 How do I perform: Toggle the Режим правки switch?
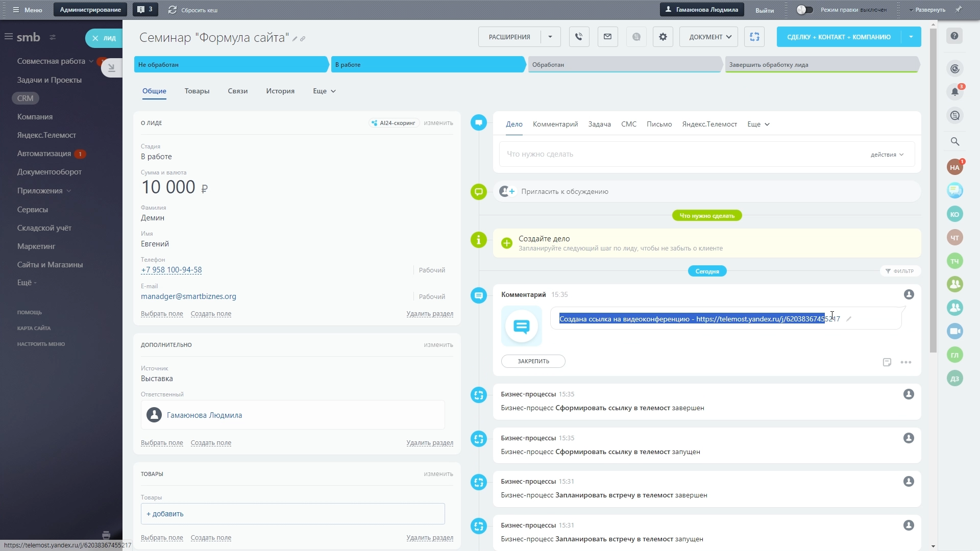tap(804, 10)
